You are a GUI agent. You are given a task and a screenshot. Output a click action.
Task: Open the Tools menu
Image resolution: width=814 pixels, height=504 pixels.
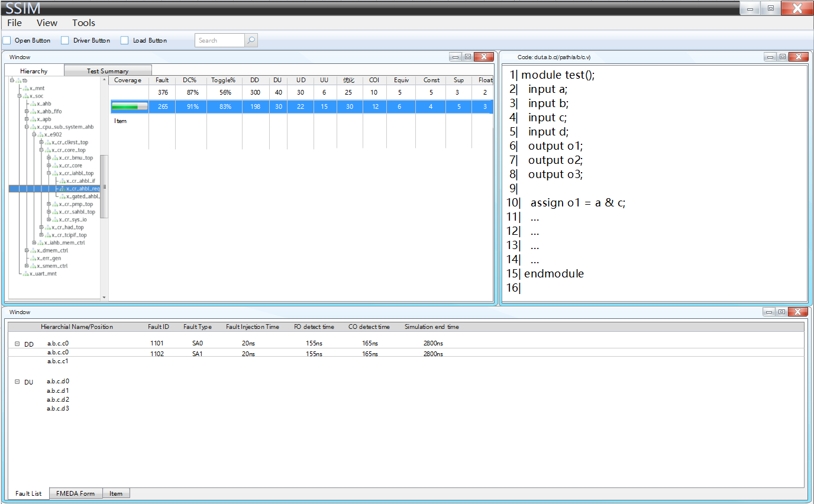point(83,23)
